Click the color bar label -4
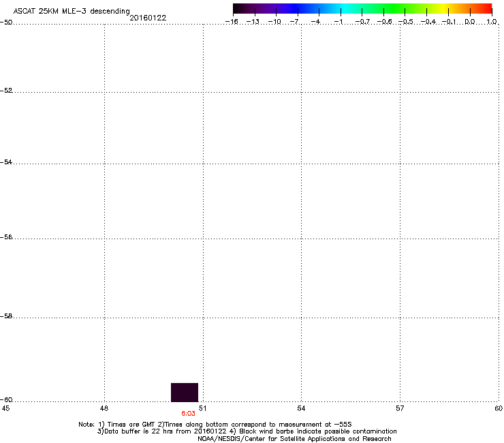Screen dimensions: 504x443 315,22
